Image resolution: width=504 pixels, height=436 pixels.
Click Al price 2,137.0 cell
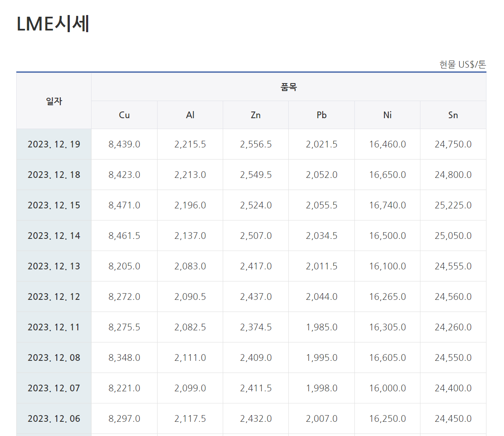(190, 236)
